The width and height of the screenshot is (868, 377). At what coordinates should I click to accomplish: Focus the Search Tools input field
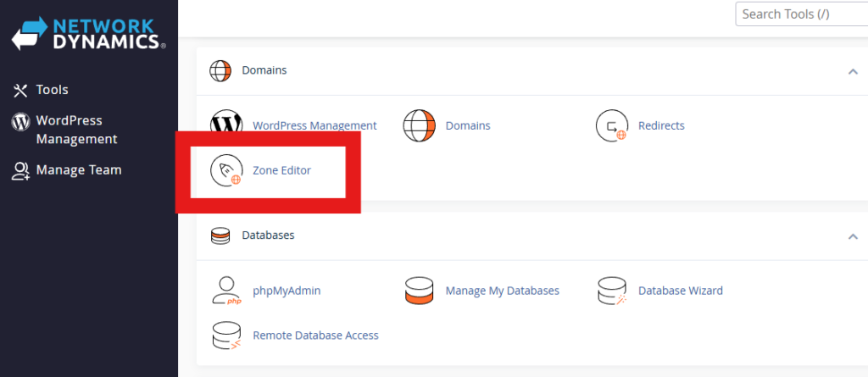(x=799, y=14)
